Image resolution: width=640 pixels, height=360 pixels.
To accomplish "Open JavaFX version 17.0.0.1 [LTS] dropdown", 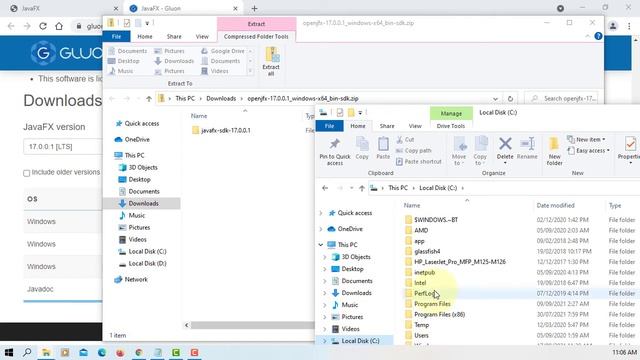I will pyautogui.click(x=62, y=147).
